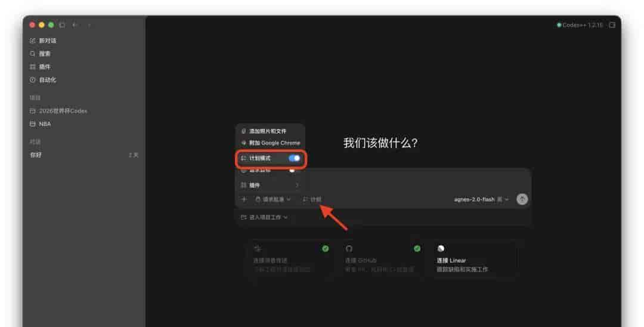Open 自动化 in the sidebar
This screenshot has width=644, height=327.
(43, 80)
